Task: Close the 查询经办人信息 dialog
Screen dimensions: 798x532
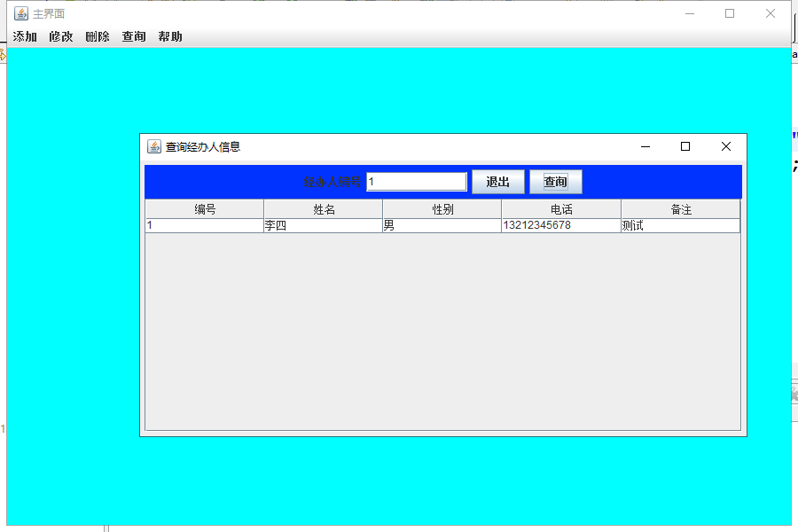Action: point(725,146)
